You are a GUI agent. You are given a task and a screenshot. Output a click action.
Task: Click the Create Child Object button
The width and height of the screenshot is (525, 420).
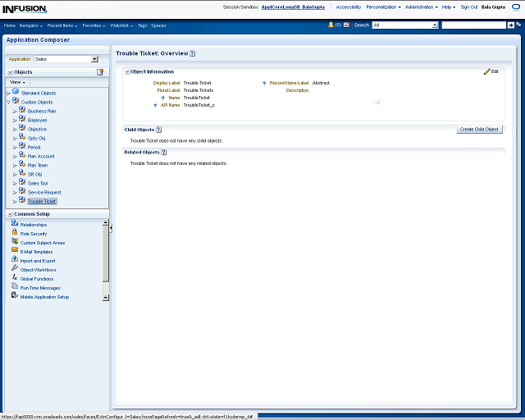pyautogui.click(x=479, y=130)
